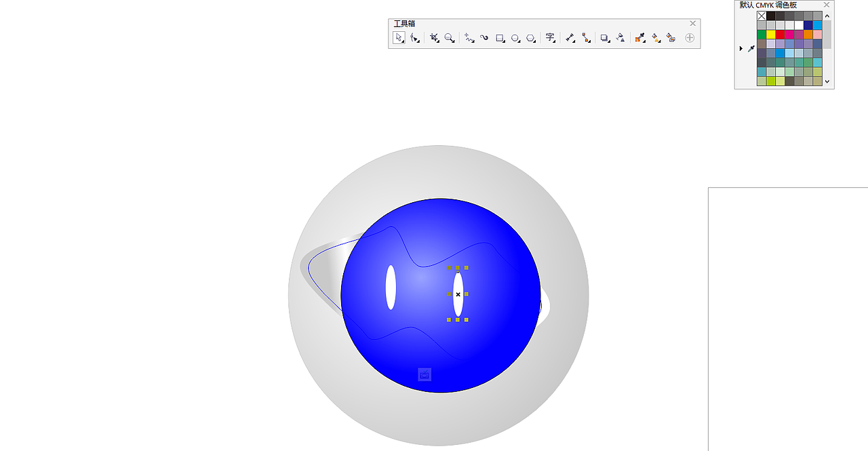Select the Pick (arrow) tool
The height and width of the screenshot is (451, 868).
[x=399, y=38]
